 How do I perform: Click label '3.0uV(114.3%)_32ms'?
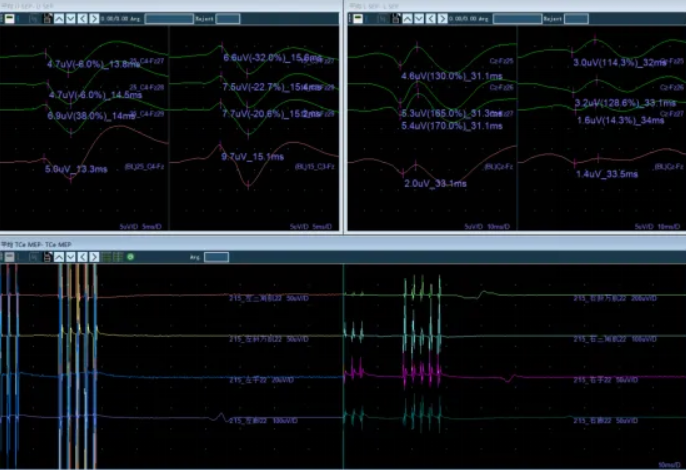(620, 63)
